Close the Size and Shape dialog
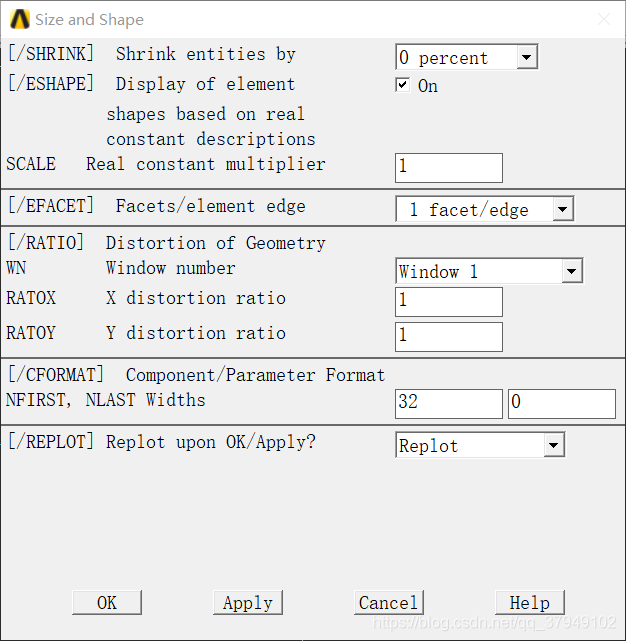This screenshot has height=641, width=626. [x=603, y=19]
